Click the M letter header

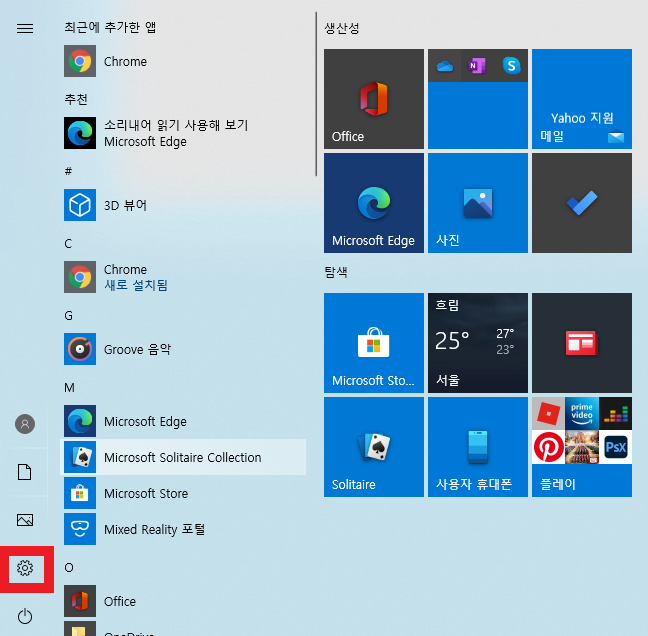pyautogui.click(x=69, y=388)
